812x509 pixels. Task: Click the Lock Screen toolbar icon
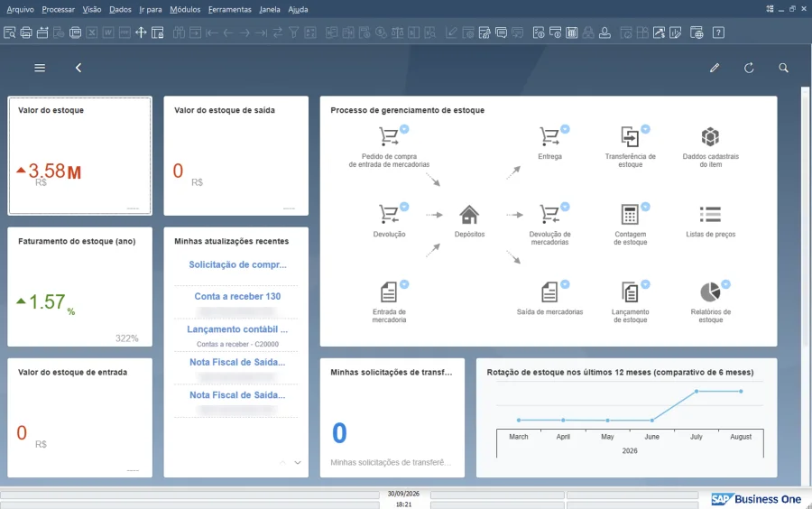point(157,32)
